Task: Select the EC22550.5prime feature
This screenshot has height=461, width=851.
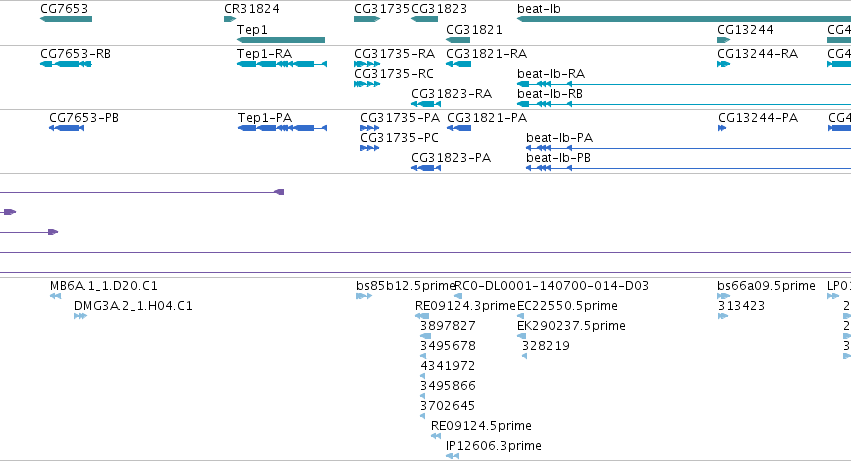Action: pos(520,316)
